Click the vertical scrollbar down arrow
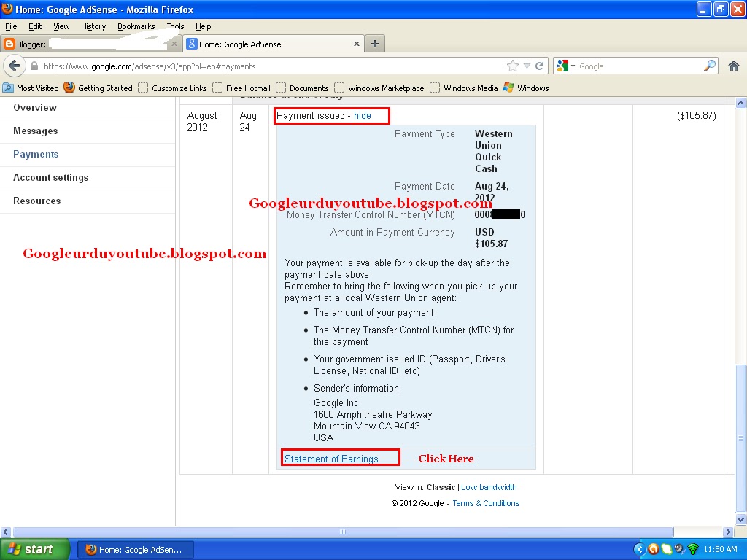 741,519
